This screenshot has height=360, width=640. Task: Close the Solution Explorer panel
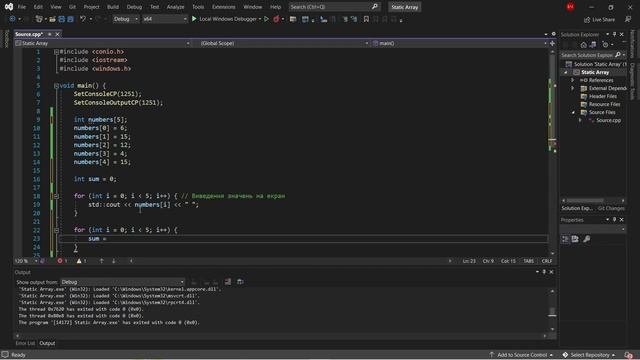(622, 34)
